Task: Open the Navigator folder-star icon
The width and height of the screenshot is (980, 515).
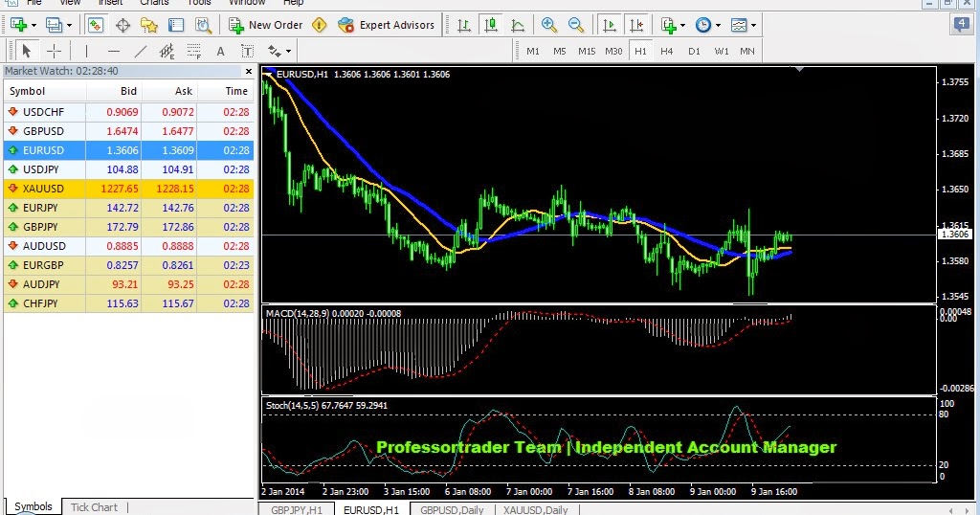Action: click(x=148, y=25)
